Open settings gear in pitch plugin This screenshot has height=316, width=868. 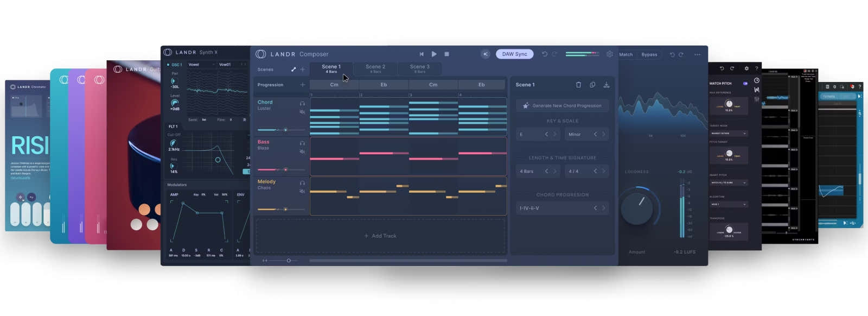pyautogui.click(x=746, y=68)
